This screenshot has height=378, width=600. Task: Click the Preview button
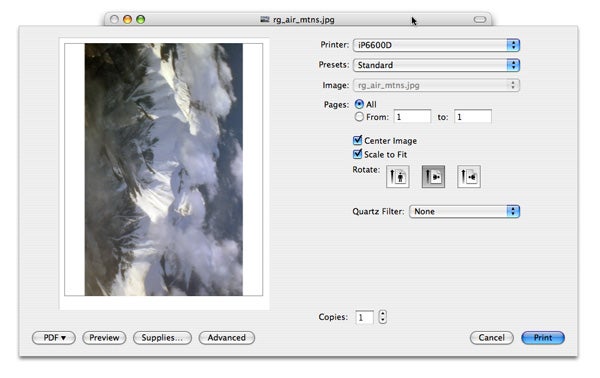click(x=104, y=338)
